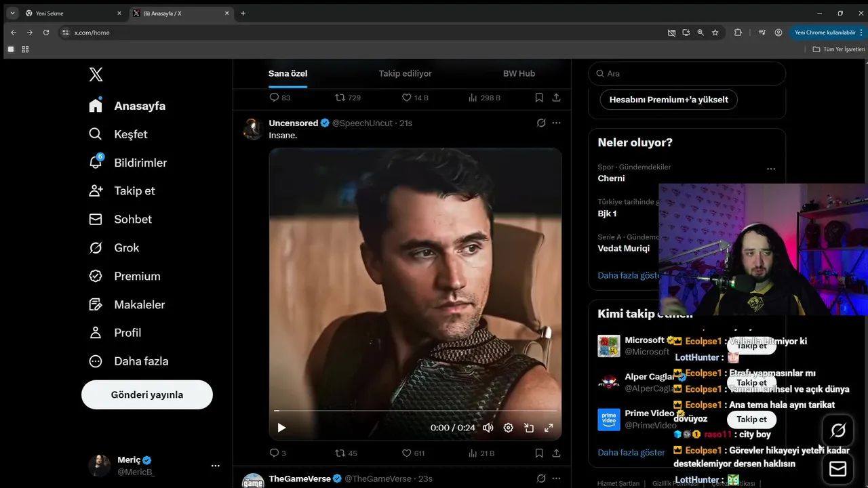
Task: Open Anasayfa home in sidebar
Action: pos(127,106)
